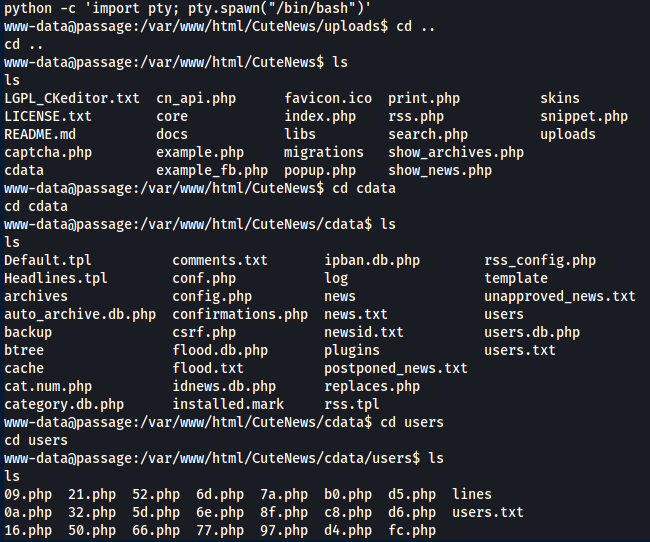Select confirmations.php in the cdata listing
This screenshot has height=542, width=650.
coord(240,314)
